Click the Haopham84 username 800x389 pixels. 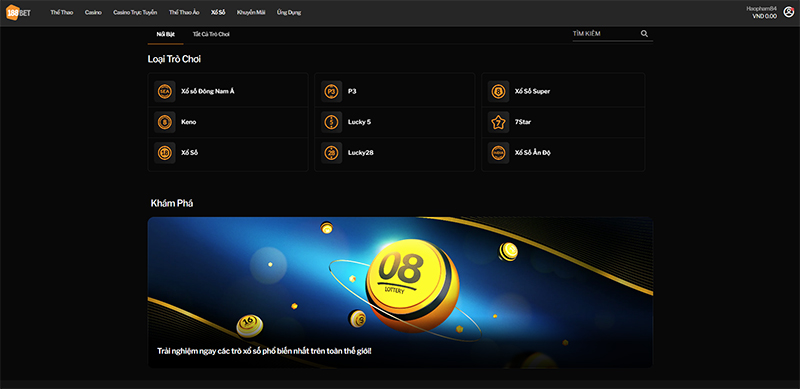(x=761, y=9)
